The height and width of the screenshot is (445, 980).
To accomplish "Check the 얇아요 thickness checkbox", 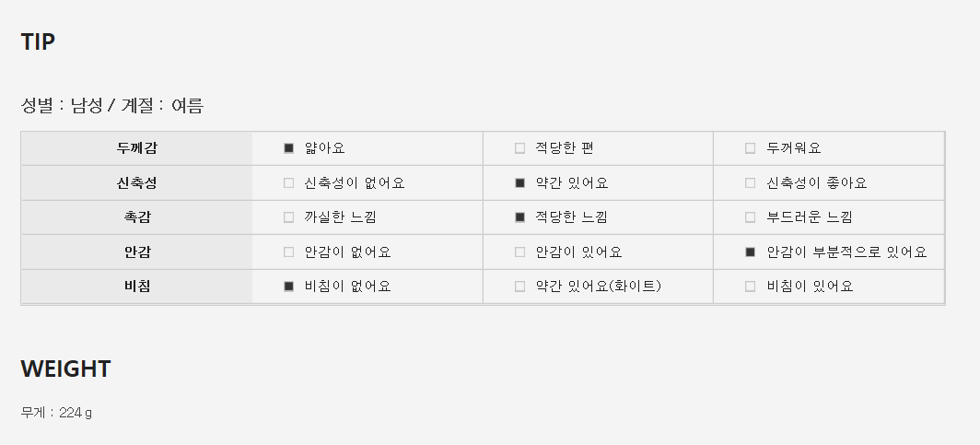I will pos(289,148).
